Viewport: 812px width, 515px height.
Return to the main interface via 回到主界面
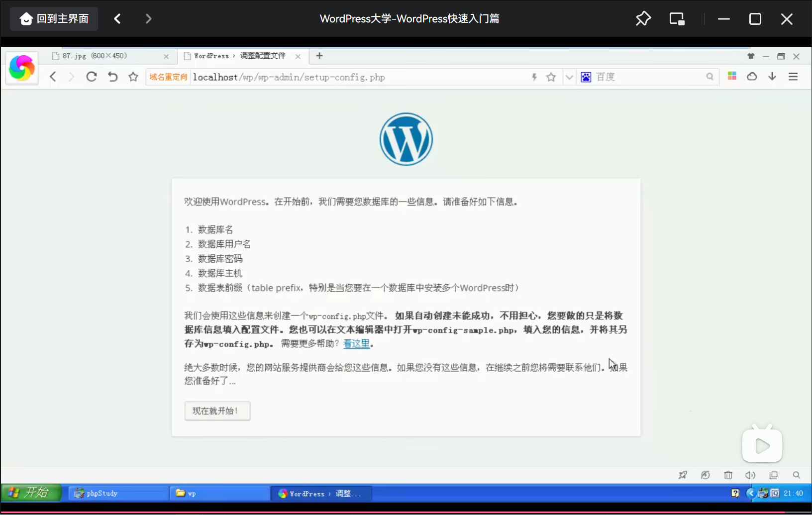click(x=54, y=19)
